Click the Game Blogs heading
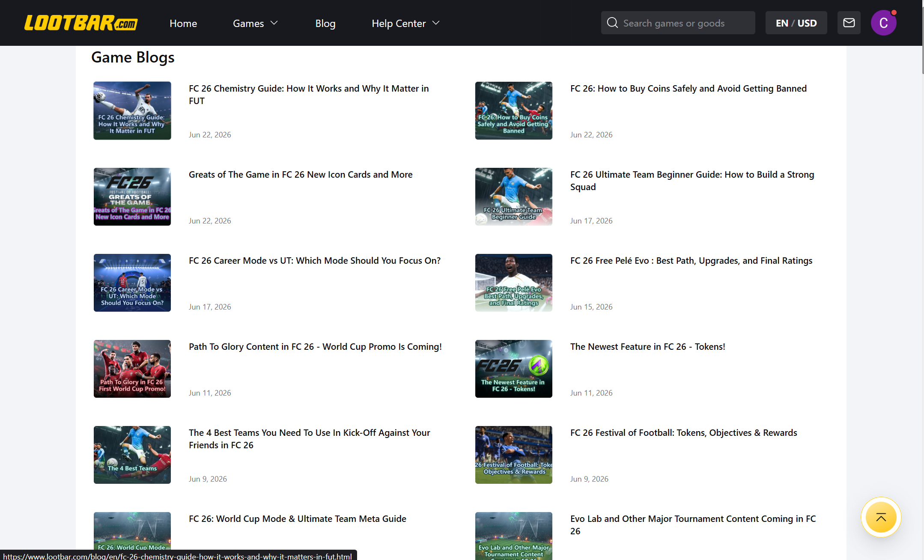This screenshot has width=924, height=560. [x=133, y=57]
